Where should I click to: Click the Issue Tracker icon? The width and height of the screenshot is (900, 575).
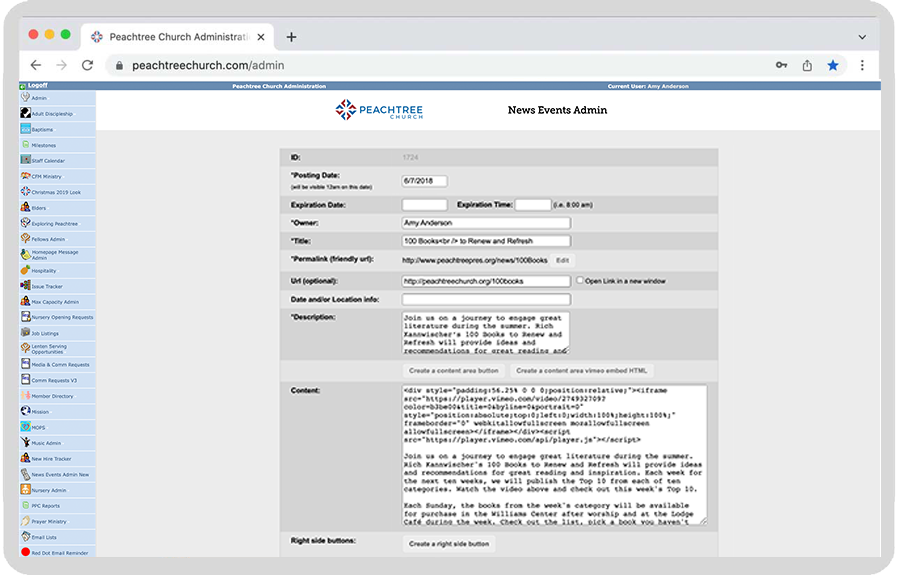(25, 285)
